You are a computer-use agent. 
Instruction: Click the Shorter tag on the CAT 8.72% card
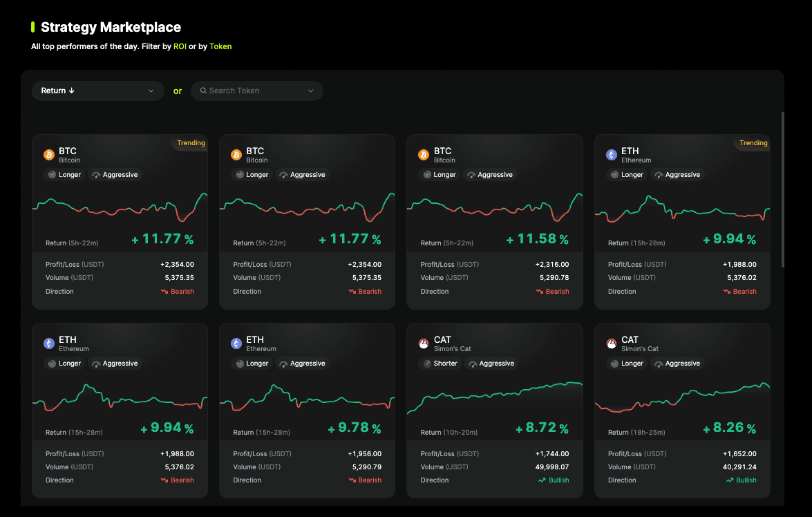440,364
